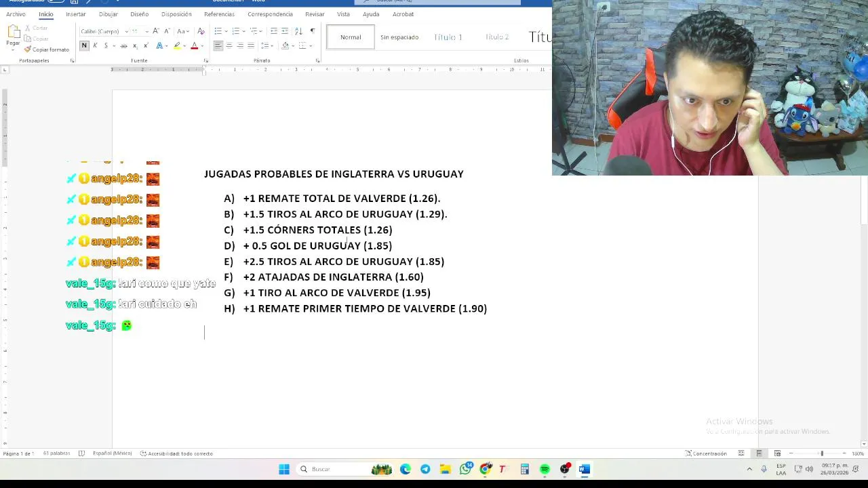Click Español (México) language indicator

(112, 453)
